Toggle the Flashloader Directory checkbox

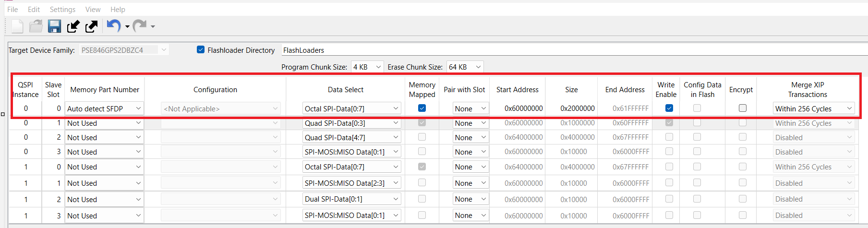coord(201,50)
